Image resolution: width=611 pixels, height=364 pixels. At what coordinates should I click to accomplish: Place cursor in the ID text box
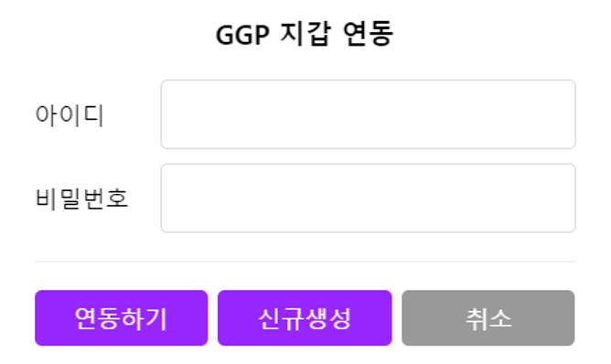click(x=369, y=114)
